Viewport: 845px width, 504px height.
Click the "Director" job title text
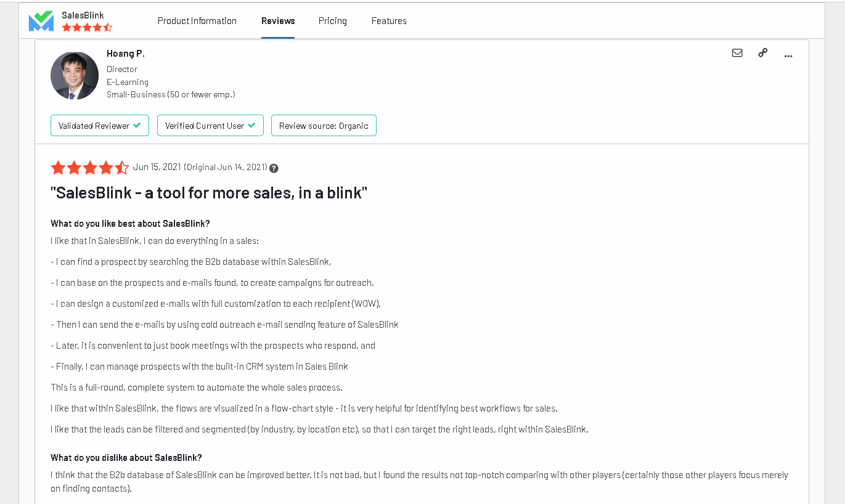(x=122, y=69)
